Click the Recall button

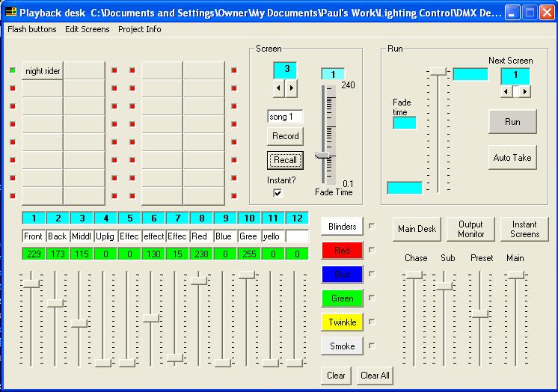(x=284, y=160)
